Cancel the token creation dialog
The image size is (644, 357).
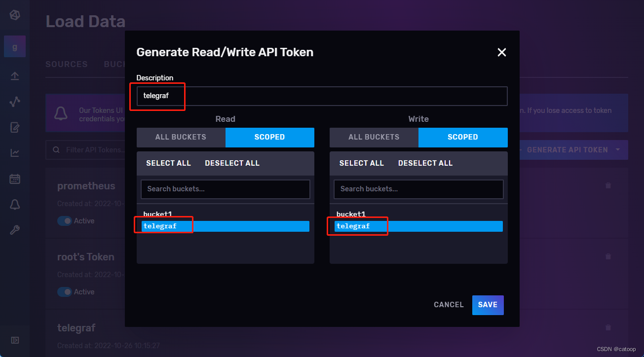[x=449, y=305]
